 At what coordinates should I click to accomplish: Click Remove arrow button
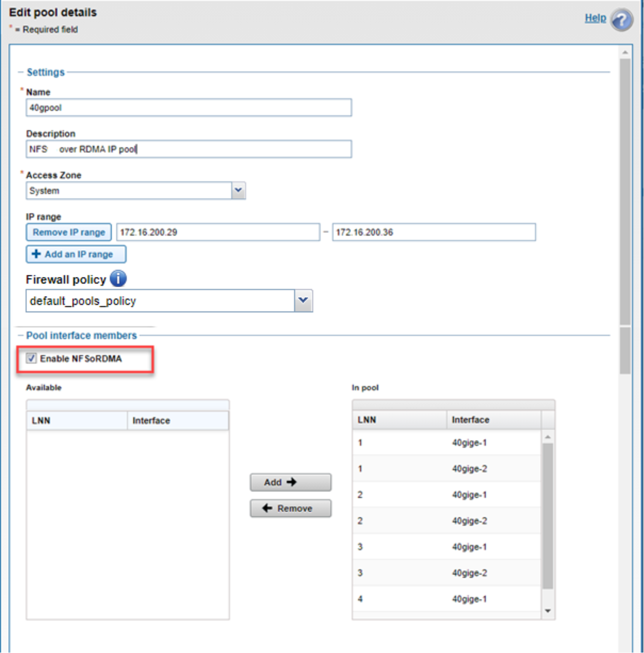[290, 508]
